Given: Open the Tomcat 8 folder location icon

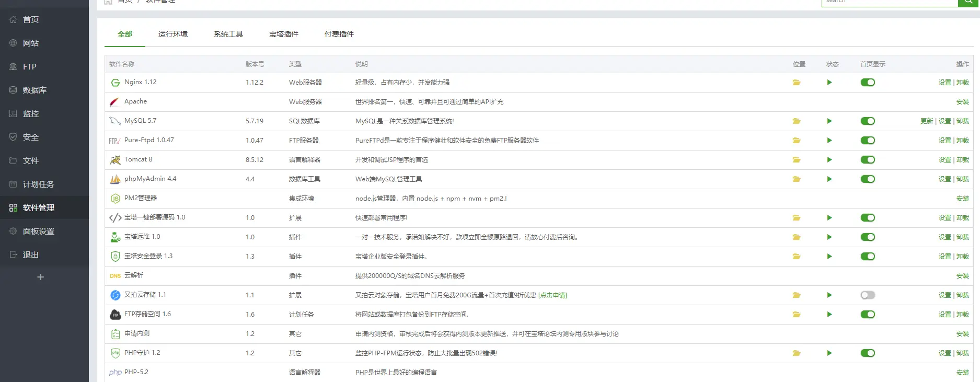Looking at the screenshot, I should (x=797, y=160).
